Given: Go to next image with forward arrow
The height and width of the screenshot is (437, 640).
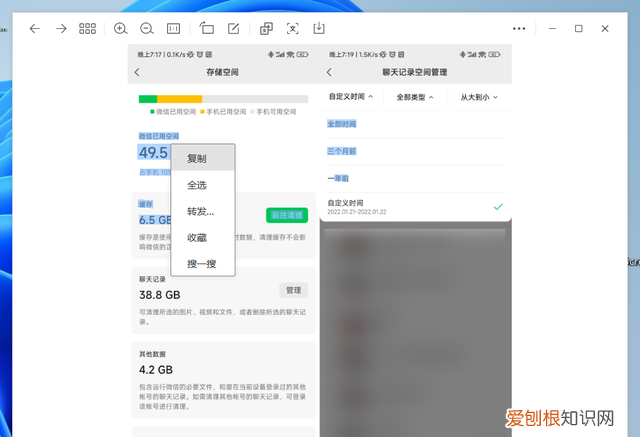Looking at the screenshot, I should (61, 29).
